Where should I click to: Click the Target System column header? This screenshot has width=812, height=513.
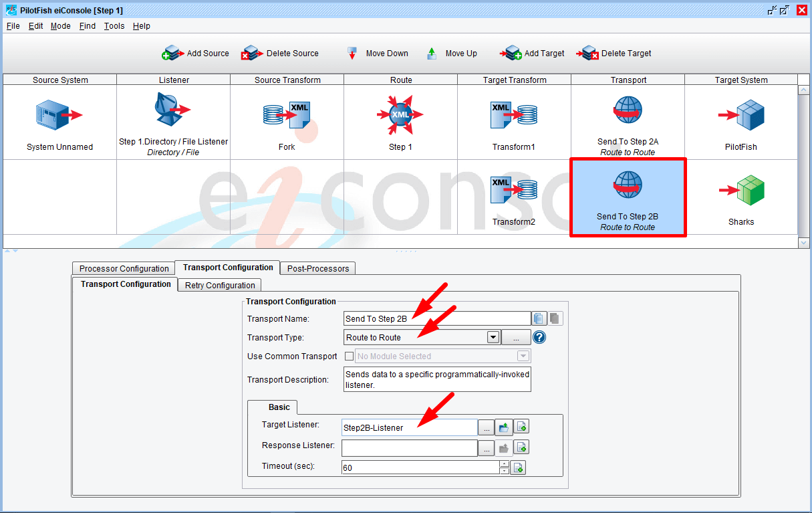(x=741, y=80)
